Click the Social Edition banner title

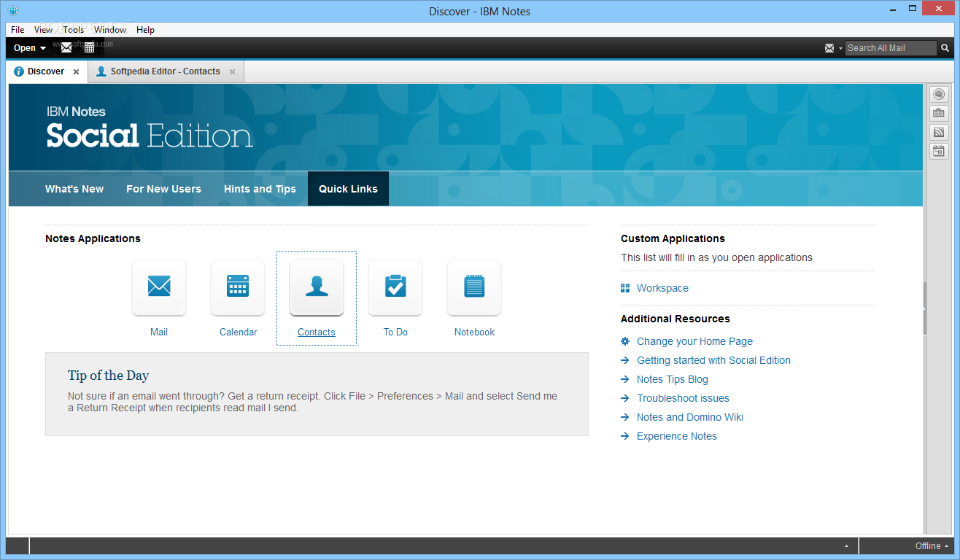point(150,136)
